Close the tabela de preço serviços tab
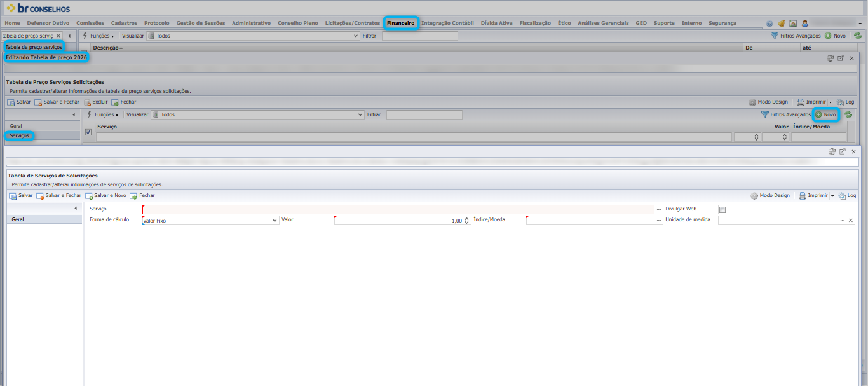 [58, 36]
